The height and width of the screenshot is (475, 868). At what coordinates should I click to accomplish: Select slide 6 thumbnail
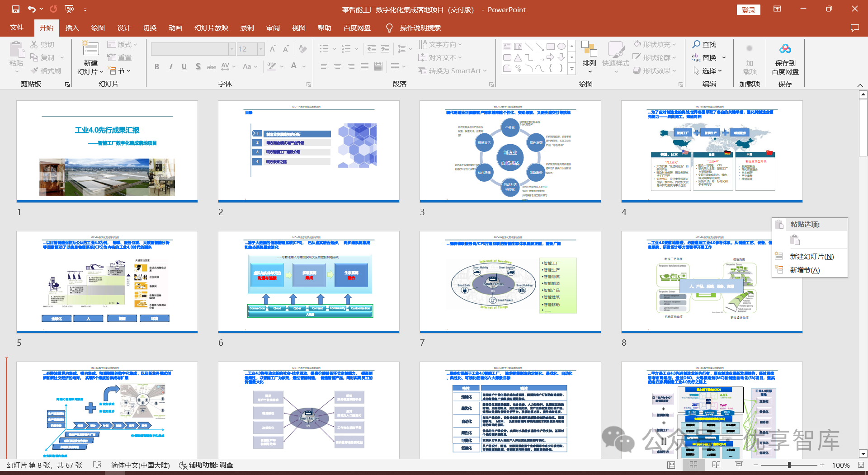(309, 282)
